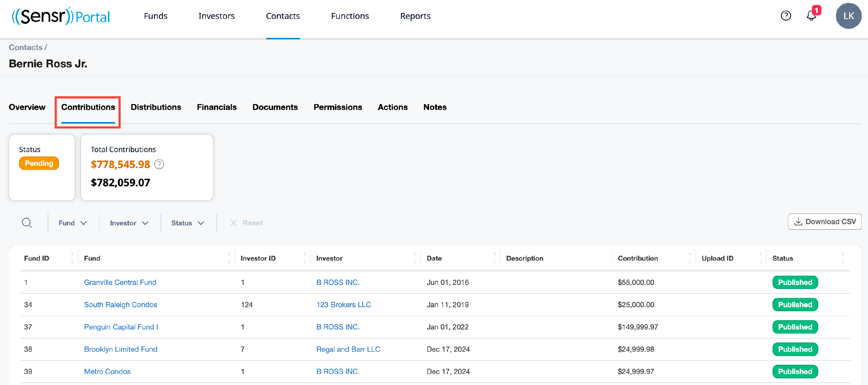Open the notifications bell

point(812,16)
